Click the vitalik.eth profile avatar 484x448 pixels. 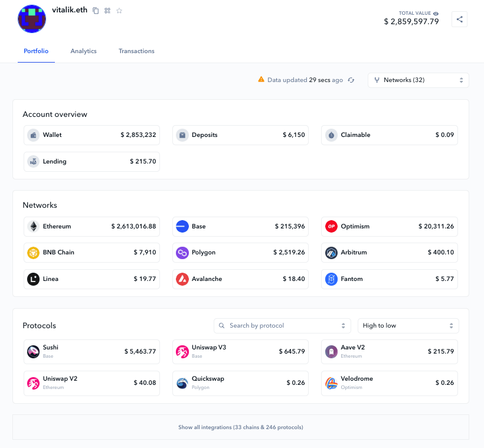[32, 19]
